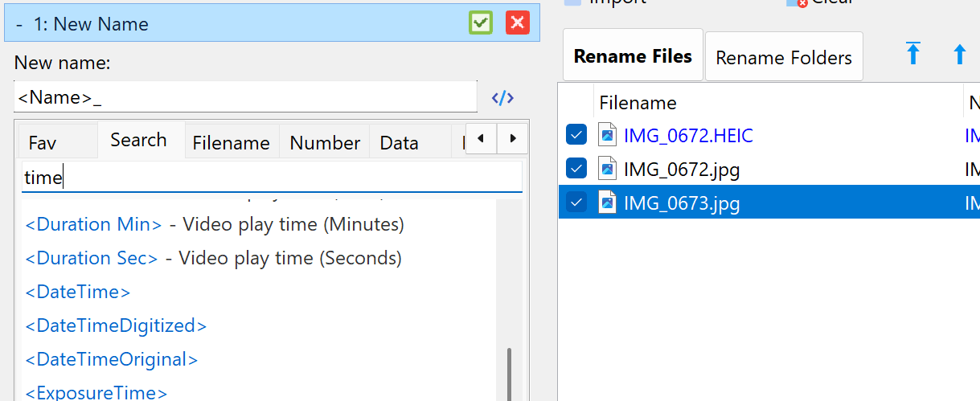Open the tag insert code icon

click(502, 98)
